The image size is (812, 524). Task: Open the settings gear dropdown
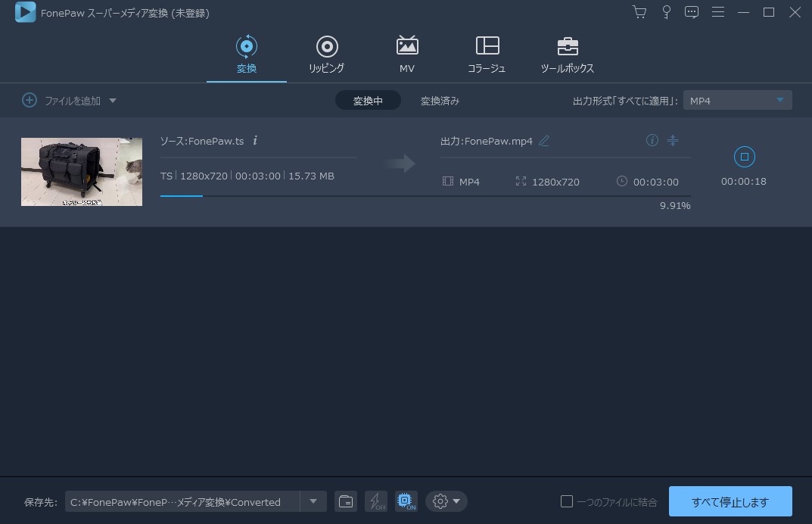[446, 501]
